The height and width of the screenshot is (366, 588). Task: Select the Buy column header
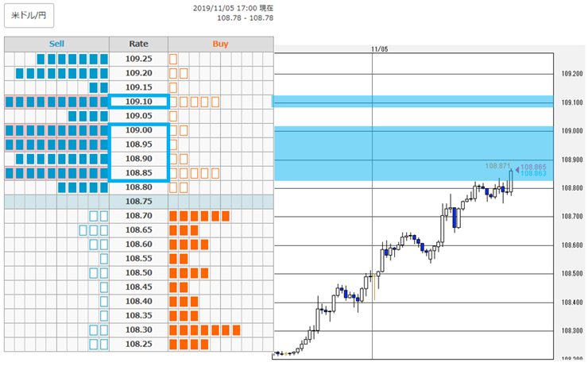click(x=221, y=44)
